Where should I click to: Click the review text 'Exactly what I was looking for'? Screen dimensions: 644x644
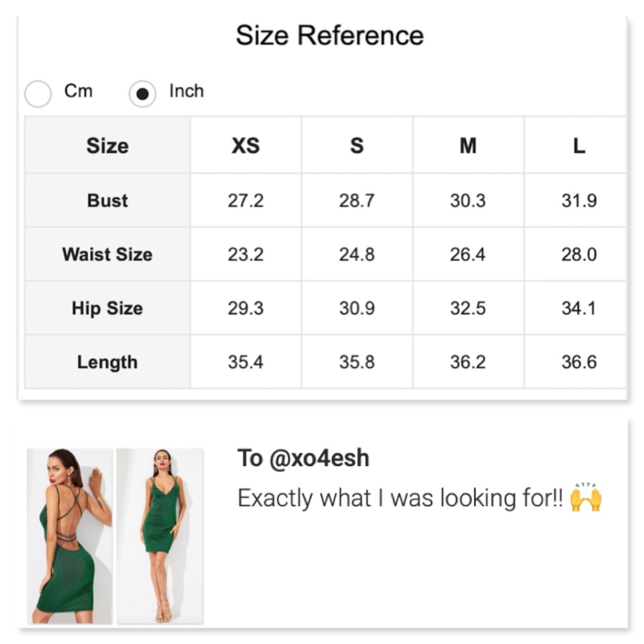[x=401, y=498]
